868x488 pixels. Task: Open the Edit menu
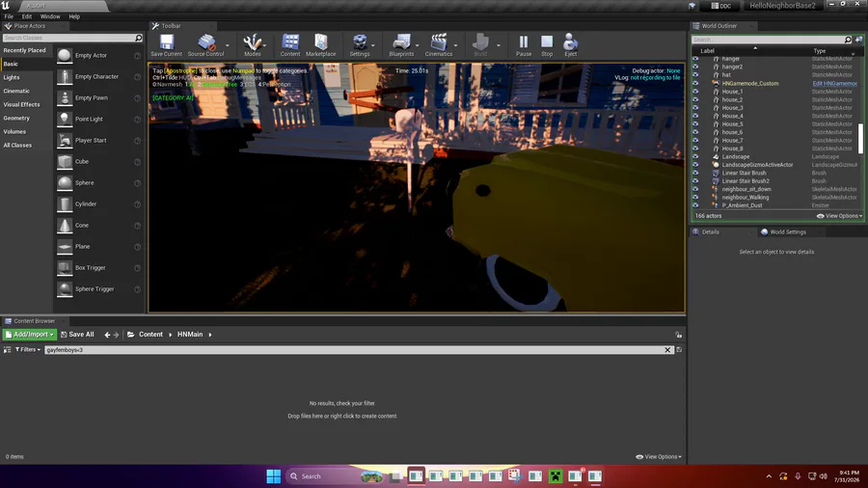pos(27,16)
